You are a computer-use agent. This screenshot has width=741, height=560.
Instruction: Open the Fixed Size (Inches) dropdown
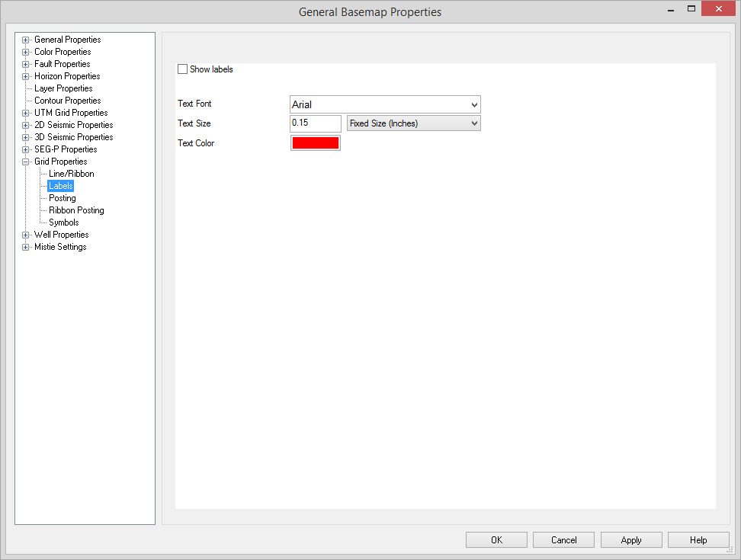pyautogui.click(x=413, y=123)
